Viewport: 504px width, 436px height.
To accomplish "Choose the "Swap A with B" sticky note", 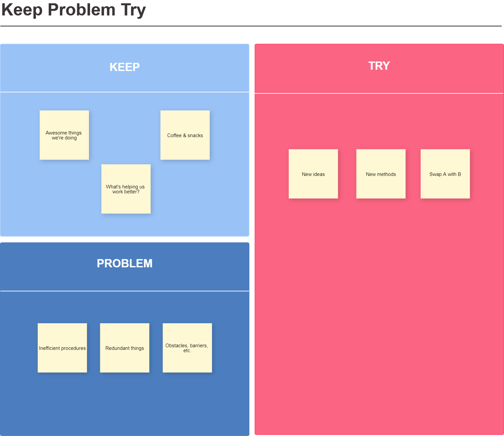I will [x=445, y=174].
